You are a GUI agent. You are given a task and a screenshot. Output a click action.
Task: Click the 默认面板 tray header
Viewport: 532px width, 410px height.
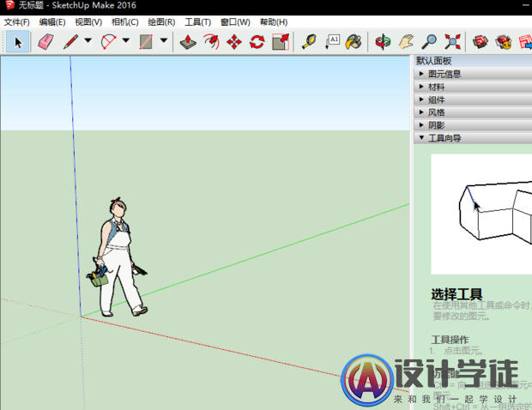coord(473,61)
